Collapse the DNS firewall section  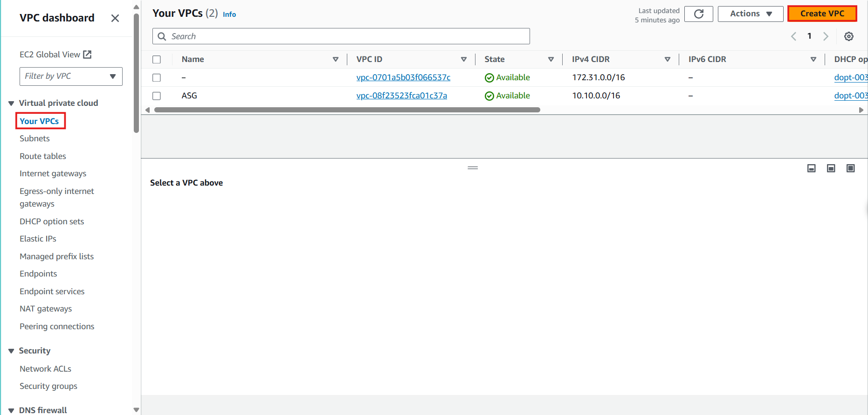11,410
